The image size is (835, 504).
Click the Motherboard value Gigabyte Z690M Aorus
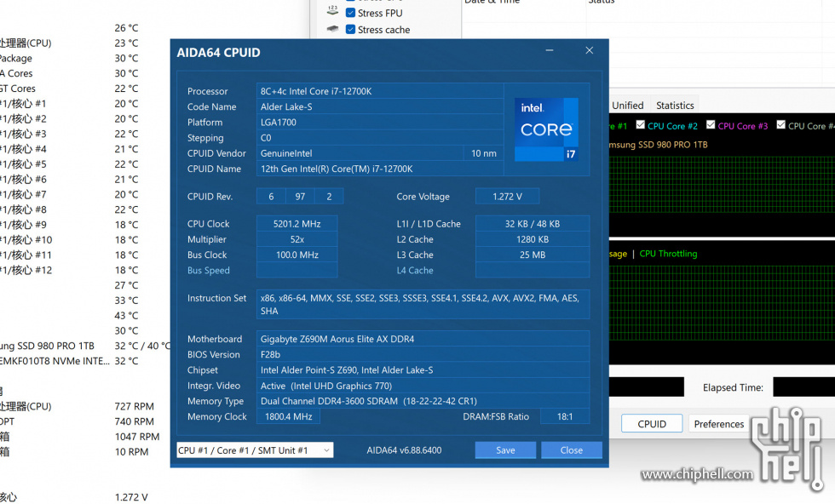tap(423, 339)
